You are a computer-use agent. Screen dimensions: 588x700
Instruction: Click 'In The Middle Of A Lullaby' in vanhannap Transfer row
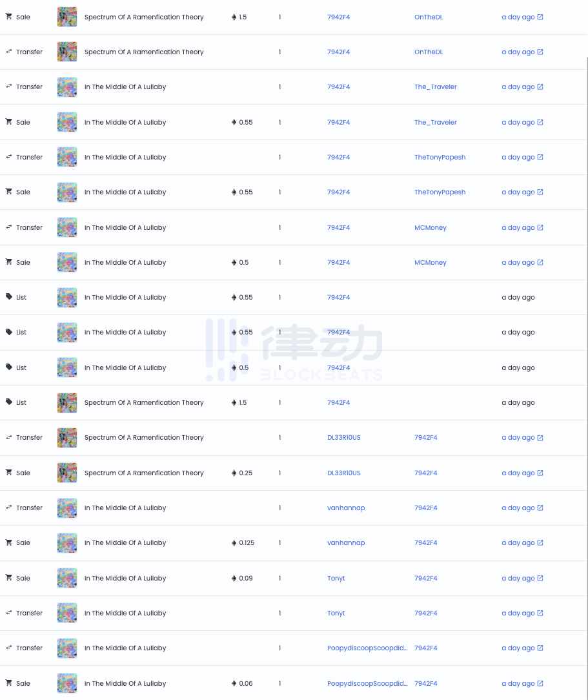pos(125,508)
